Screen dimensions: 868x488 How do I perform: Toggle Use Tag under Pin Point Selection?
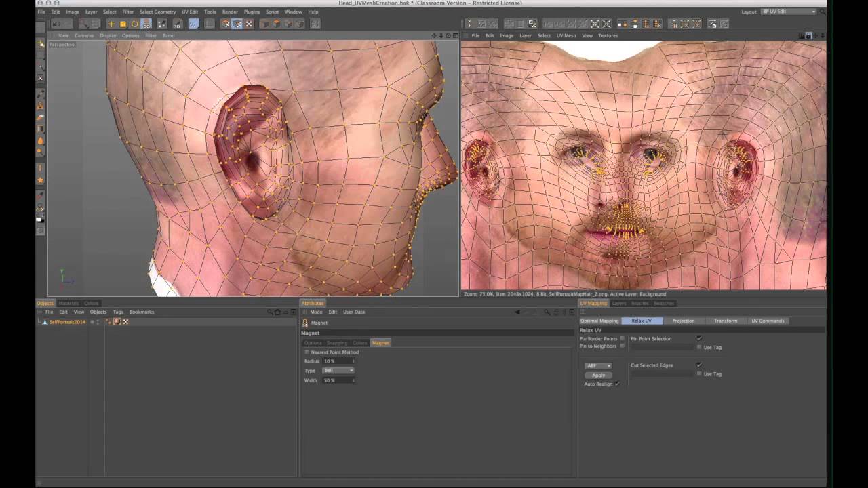[x=699, y=347]
